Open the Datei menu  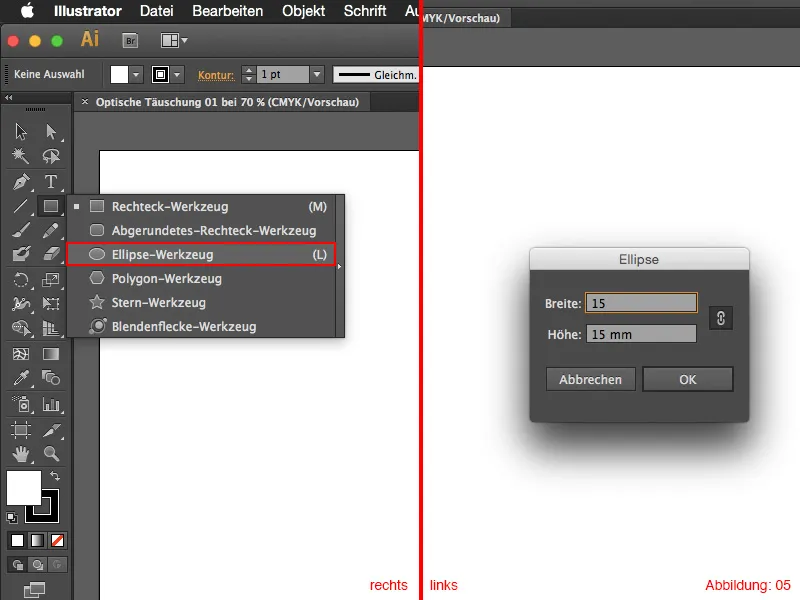pos(157,11)
